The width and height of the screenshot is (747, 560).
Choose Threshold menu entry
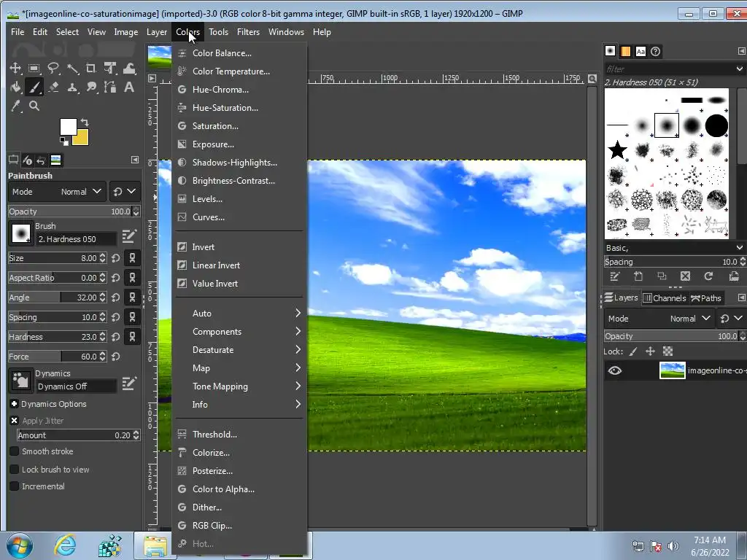239,435
